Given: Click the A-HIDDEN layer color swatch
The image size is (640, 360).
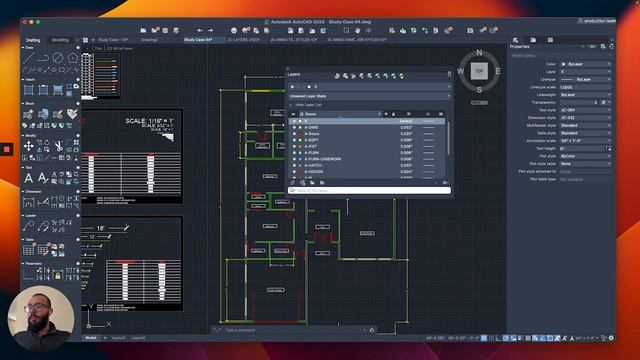Looking at the screenshot, I should click(300, 172).
